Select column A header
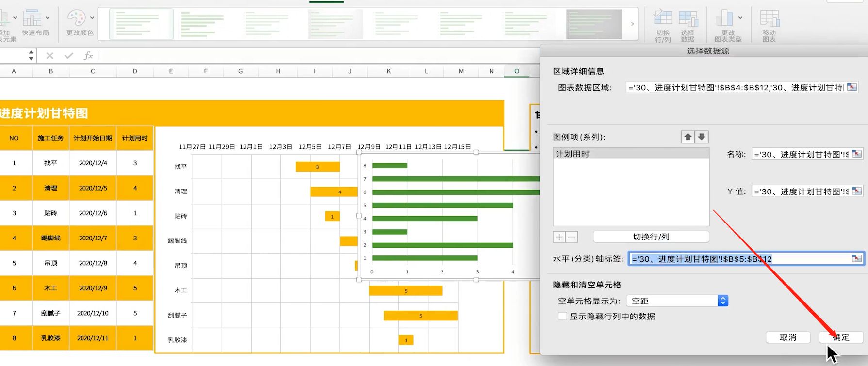868x366 pixels. (14, 71)
